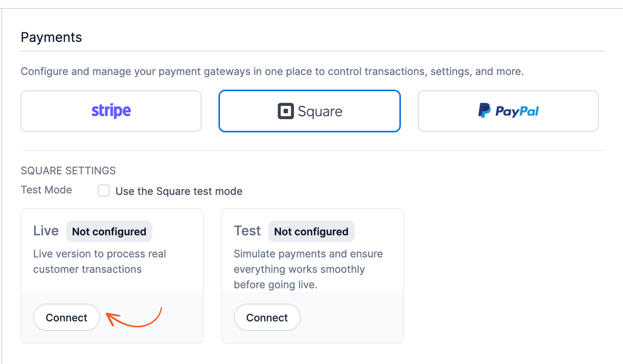
Task: Click the Payments heading
Action: (51, 37)
